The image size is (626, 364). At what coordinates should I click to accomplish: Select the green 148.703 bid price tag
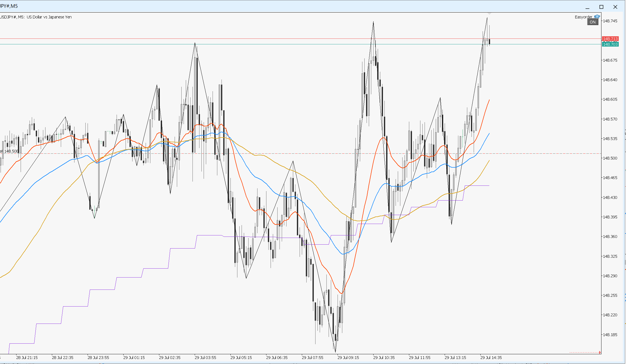click(x=610, y=44)
